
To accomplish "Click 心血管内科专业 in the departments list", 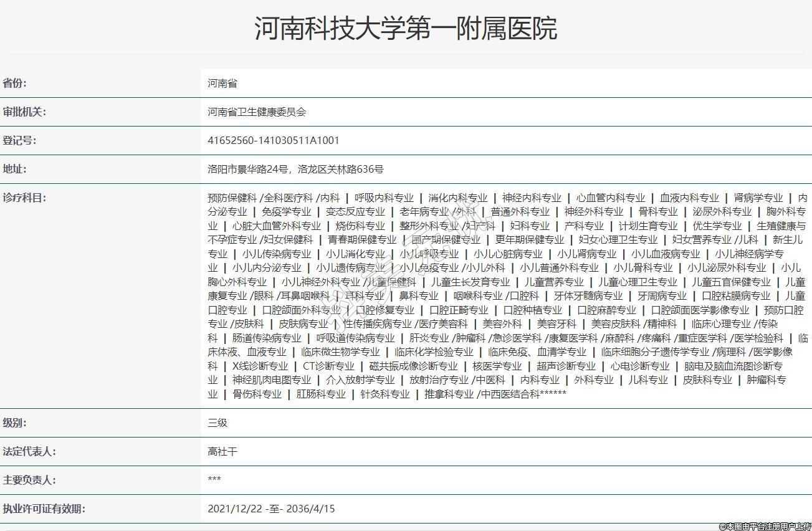I will (x=610, y=198).
